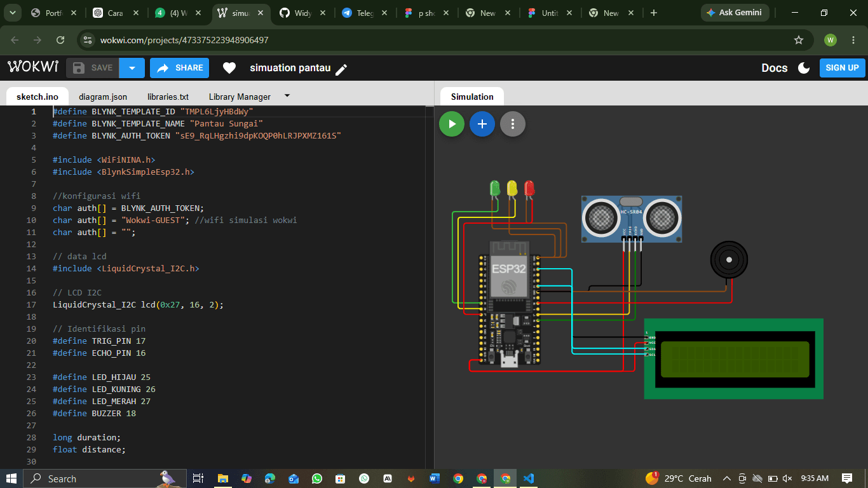Viewport: 868px width, 488px height.
Task: Select the LCD display component
Action: pyautogui.click(x=734, y=359)
